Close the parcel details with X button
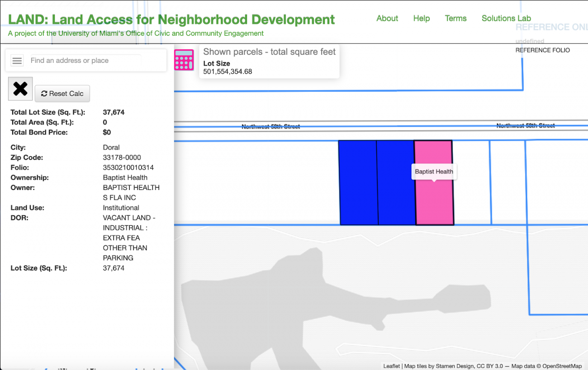588x370 pixels. (20, 89)
